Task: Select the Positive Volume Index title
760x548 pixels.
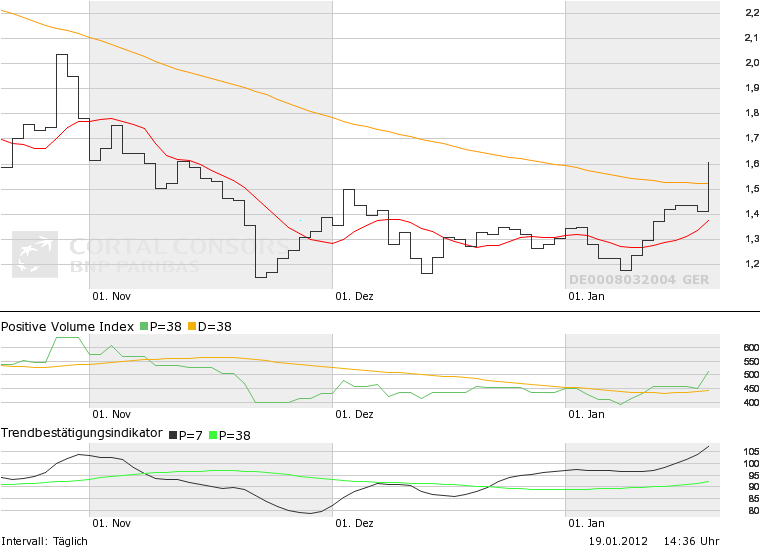Action: (x=67, y=327)
